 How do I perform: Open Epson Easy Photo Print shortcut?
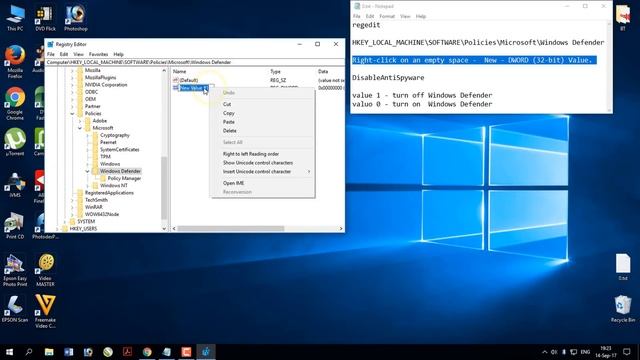[15, 270]
